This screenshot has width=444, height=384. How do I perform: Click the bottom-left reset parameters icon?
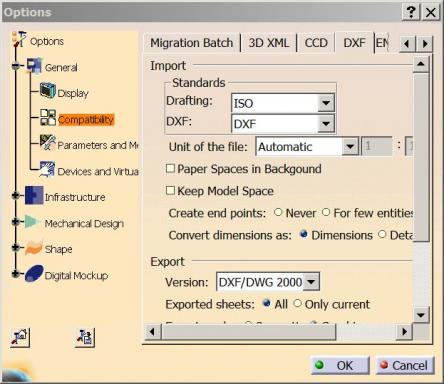click(20, 337)
